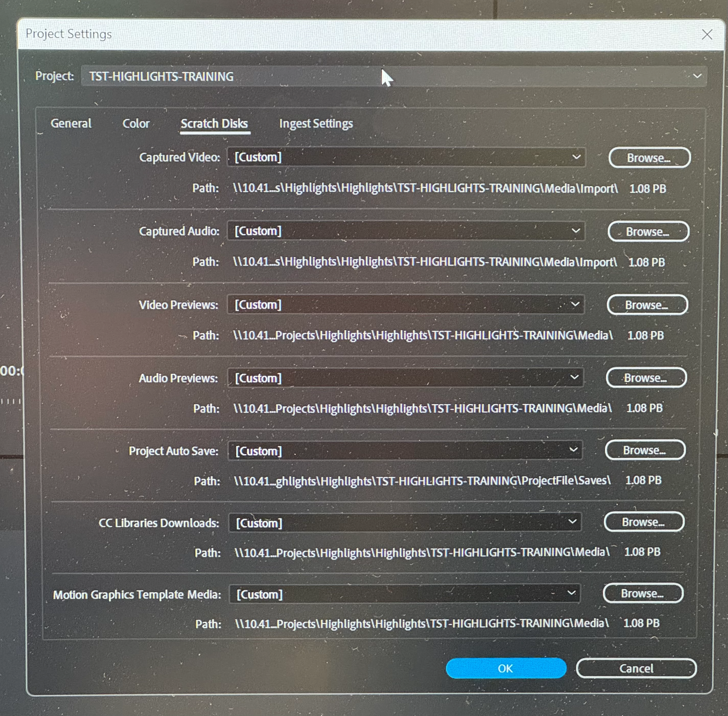Click Browse for Audio Previews
Image resolution: width=728 pixels, height=716 pixels.
pyautogui.click(x=646, y=378)
